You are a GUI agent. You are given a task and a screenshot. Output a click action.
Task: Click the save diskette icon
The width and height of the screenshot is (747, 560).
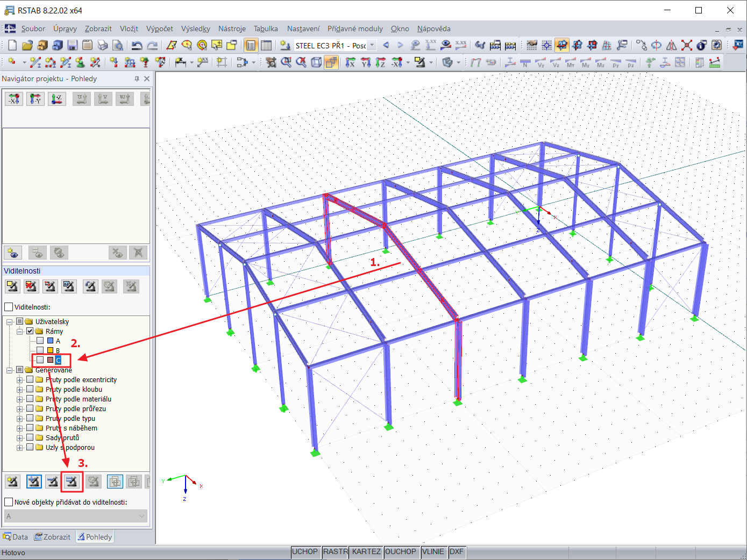pos(73,46)
